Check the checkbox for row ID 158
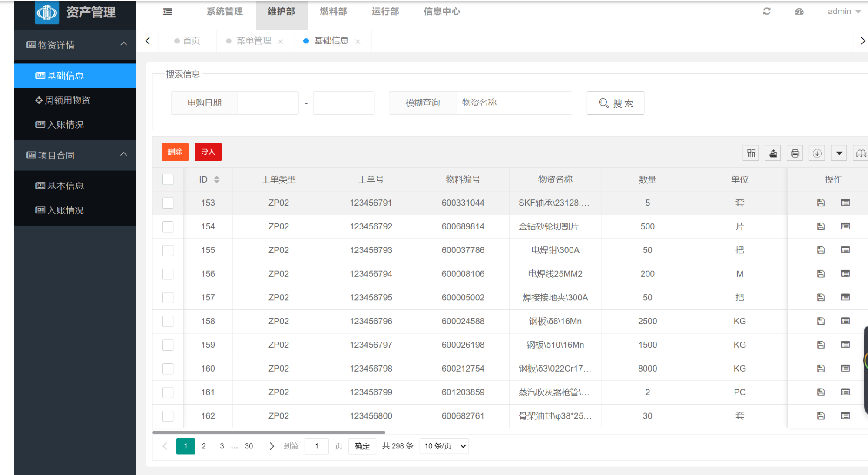The width and height of the screenshot is (868, 475). (x=168, y=321)
